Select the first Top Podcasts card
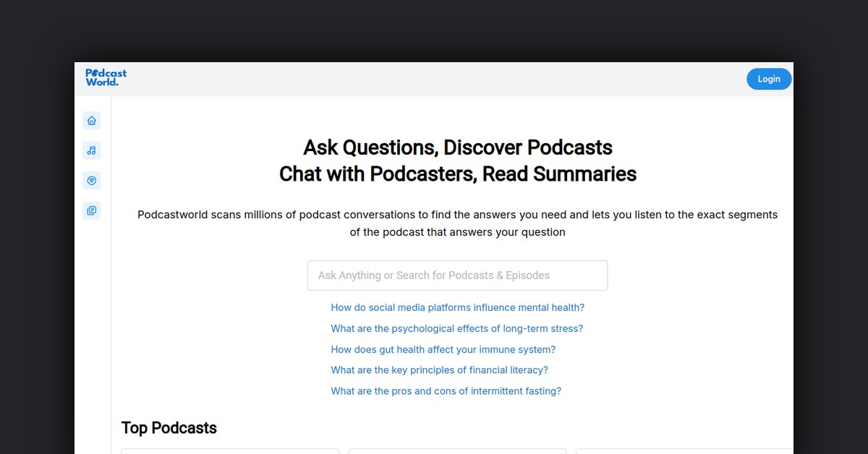Image resolution: width=868 pixels, height=454 pixels. tap(229, 451)
